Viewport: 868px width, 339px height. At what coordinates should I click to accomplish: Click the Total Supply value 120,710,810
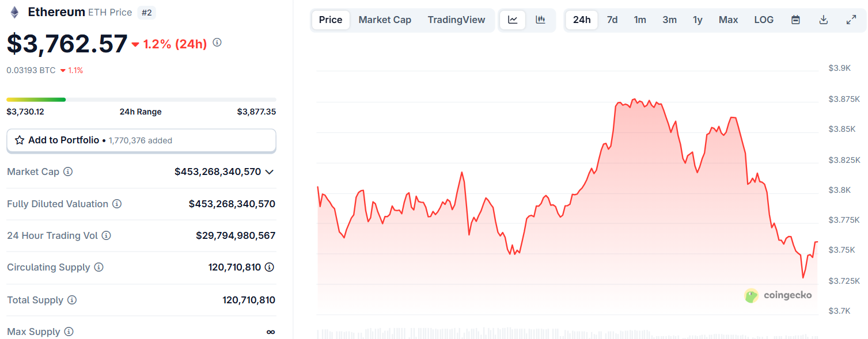tap(249, 300)
